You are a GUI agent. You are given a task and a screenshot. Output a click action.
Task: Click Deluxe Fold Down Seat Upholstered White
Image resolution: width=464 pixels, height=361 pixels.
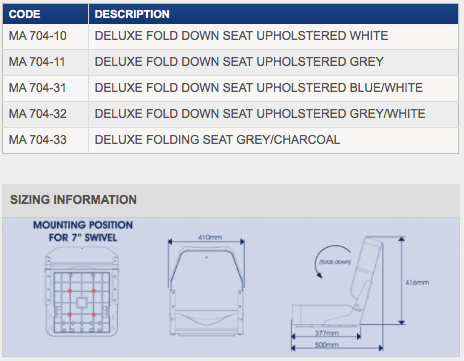click(x=241, y=36)
